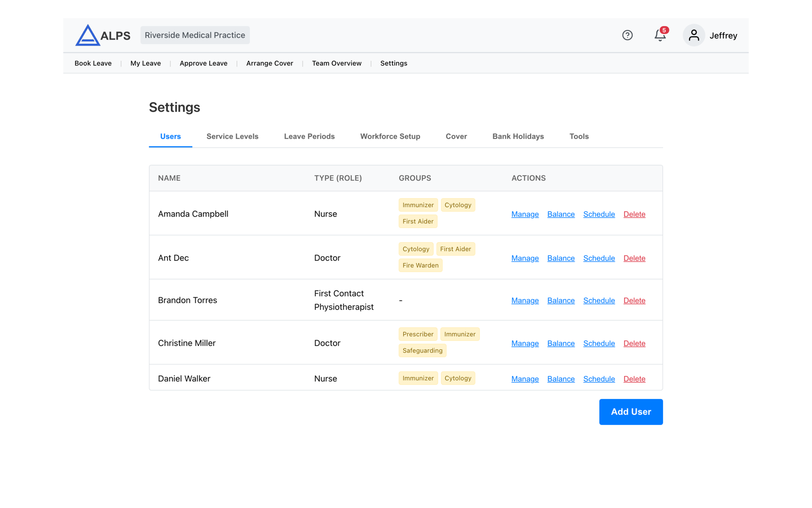This screenshot has width=812, height=508.
Task: Click Delete for Amanda Campbell
Action: click(634, 214)
